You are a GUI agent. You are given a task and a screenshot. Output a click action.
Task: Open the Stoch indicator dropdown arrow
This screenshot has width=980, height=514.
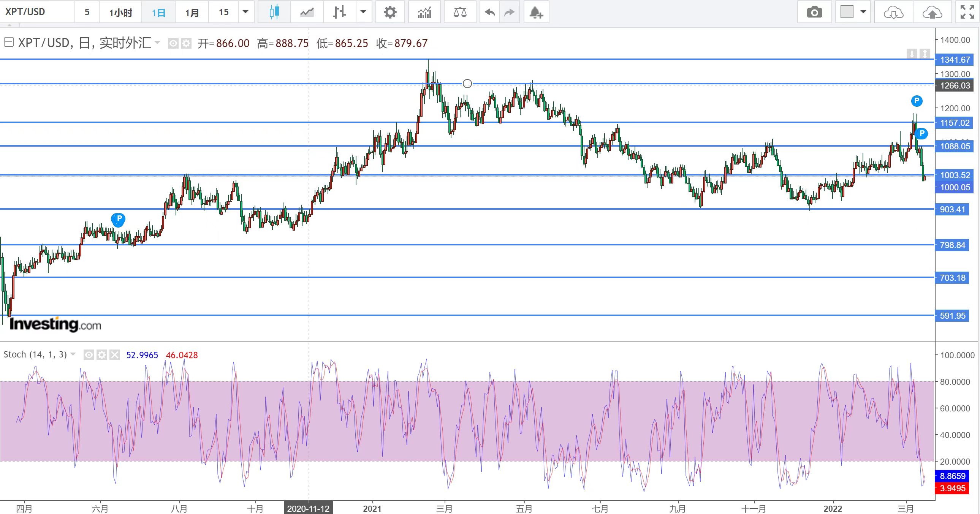point(73,354)
